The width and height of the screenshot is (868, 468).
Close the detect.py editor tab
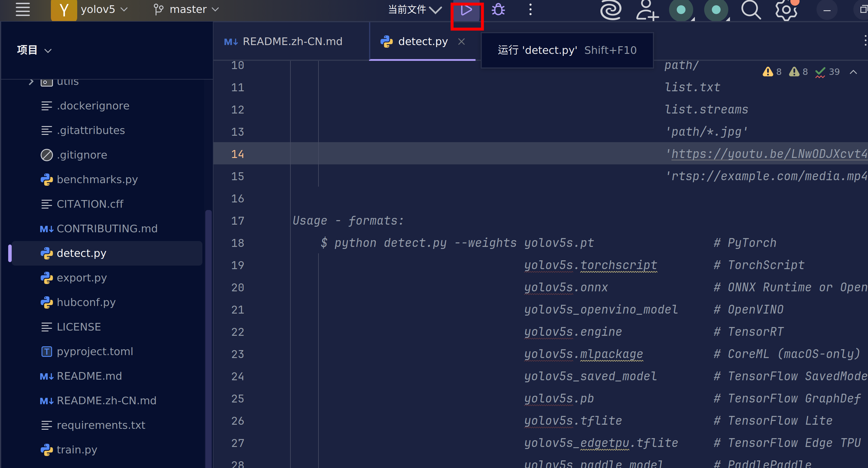461,42
